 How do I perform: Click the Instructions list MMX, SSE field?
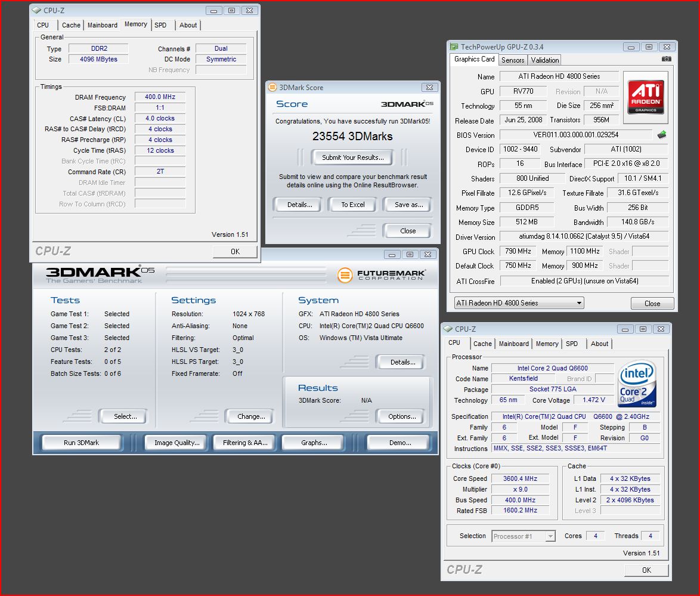coord(577,448)
